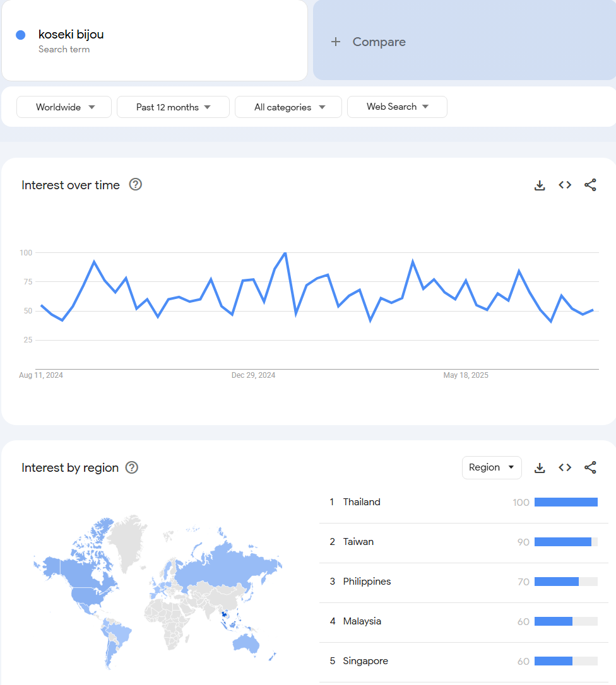Download Interest by region data

click(x=540, y=468)
